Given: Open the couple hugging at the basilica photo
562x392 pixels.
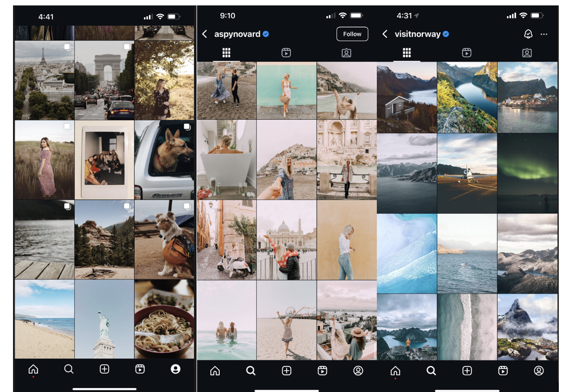Looking at the screenshot, I should (286, 240).
